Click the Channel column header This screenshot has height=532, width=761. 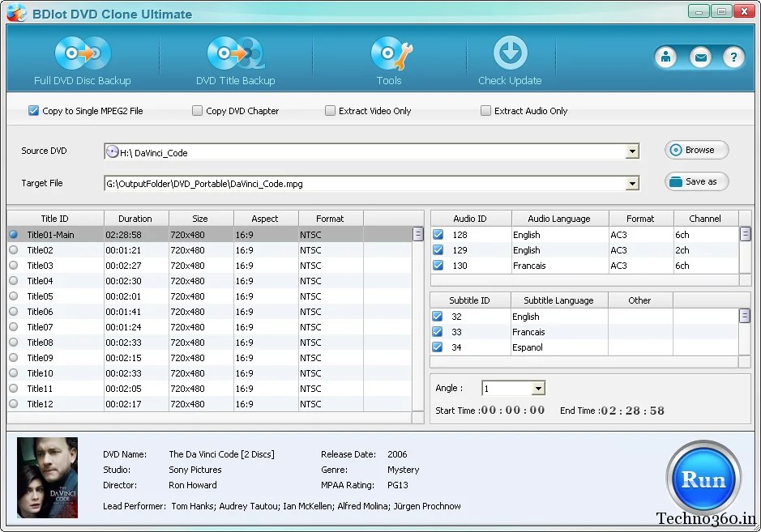[705, 219]
